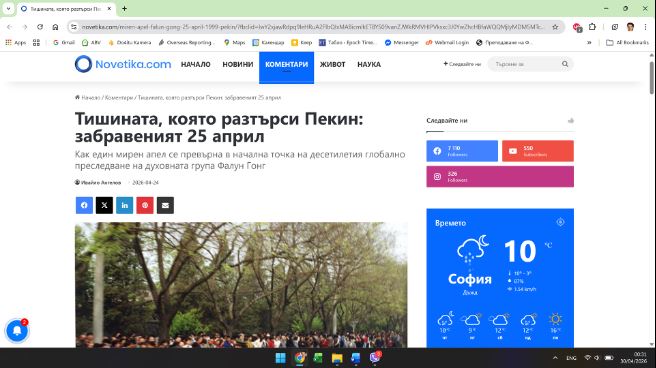Share article by email icon
The width and height of the screenshot is (656, 368).
point(165,205)
